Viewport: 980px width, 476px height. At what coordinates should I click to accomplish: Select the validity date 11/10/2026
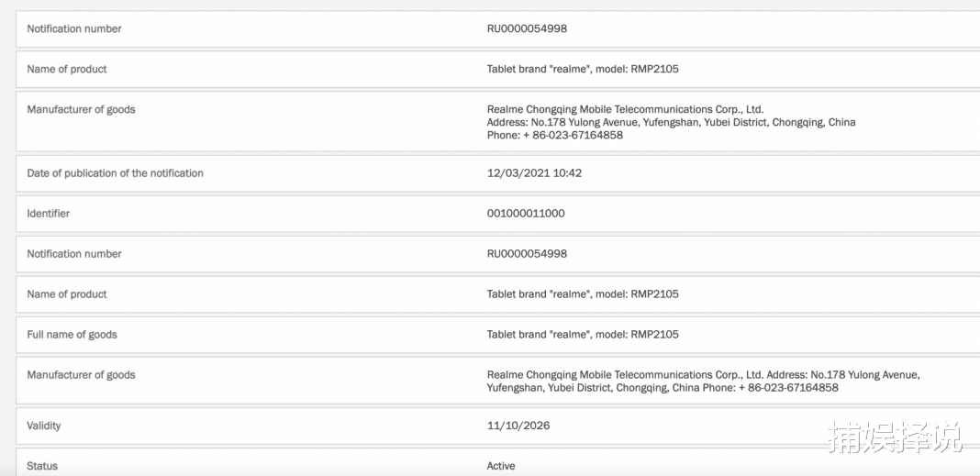click(x=518, y=426)
